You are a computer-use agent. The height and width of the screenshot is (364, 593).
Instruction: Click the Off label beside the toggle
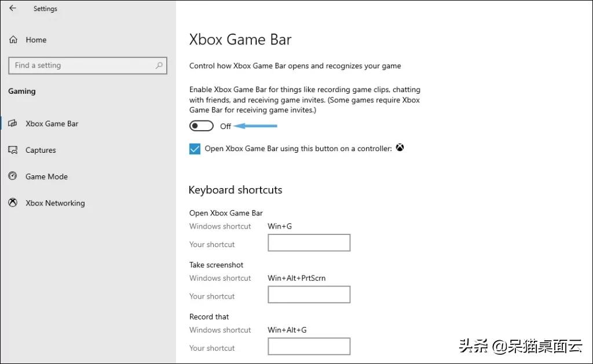(x=225, y=126)
